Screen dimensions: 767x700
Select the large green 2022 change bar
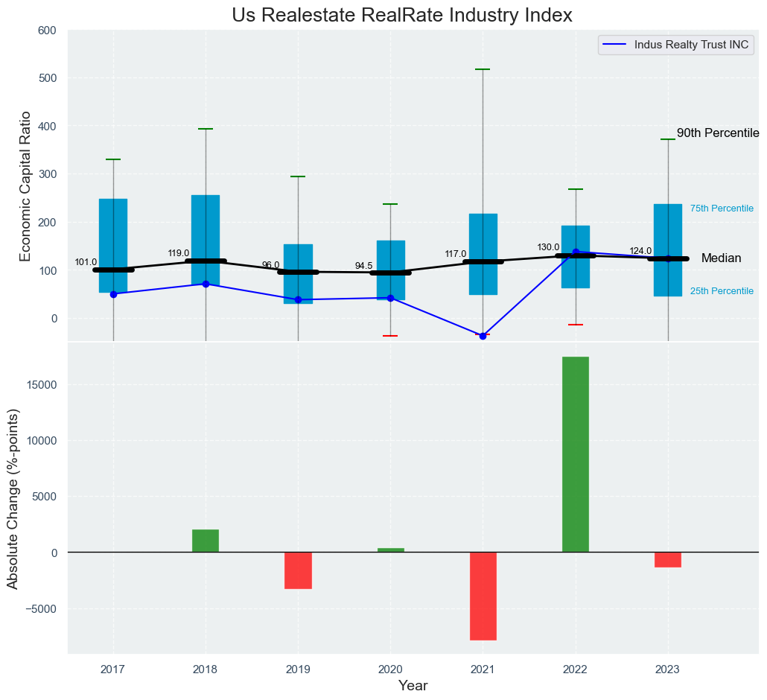575,454
